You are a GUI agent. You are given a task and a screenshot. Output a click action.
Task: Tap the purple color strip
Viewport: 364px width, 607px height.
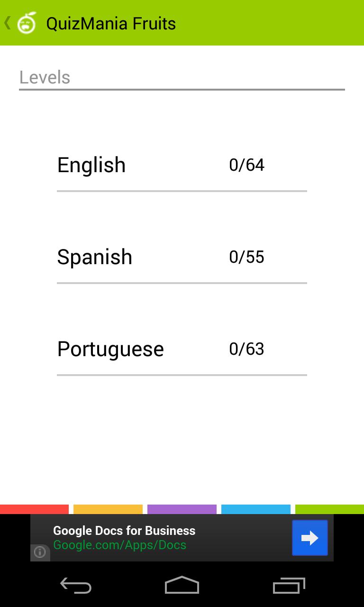coord(182,509)
